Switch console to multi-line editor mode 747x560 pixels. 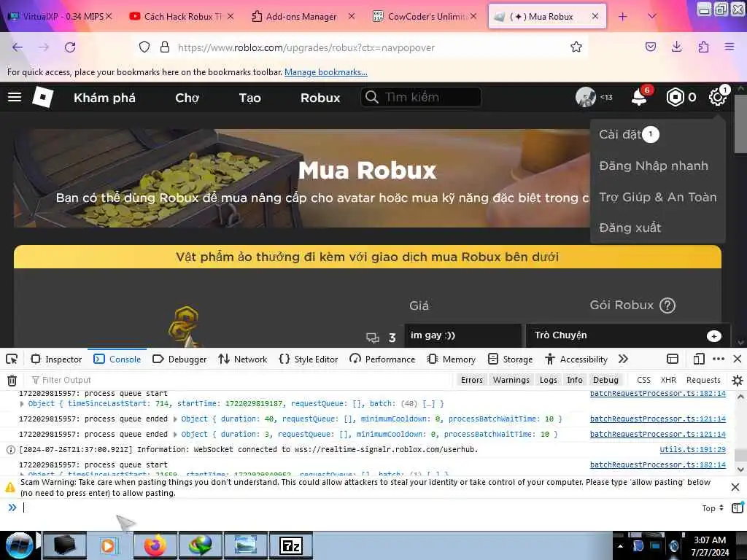(x=737, y=508)
